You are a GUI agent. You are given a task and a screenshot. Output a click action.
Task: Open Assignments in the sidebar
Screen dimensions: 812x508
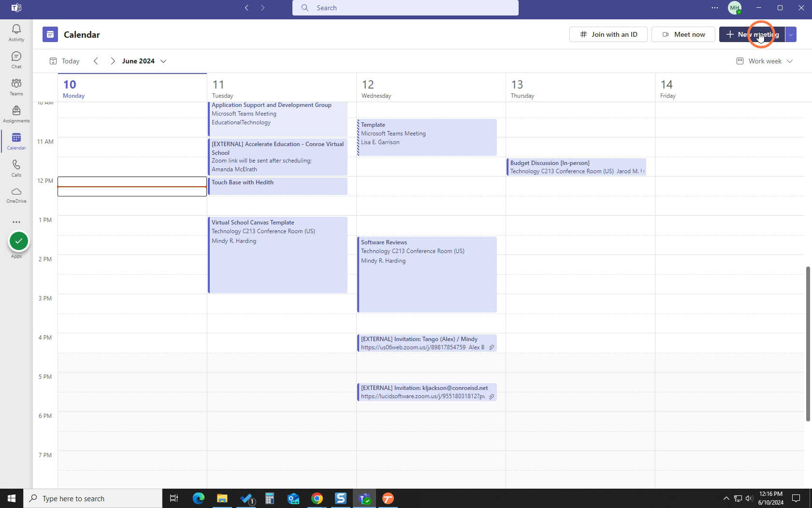(x=16, y=114)
